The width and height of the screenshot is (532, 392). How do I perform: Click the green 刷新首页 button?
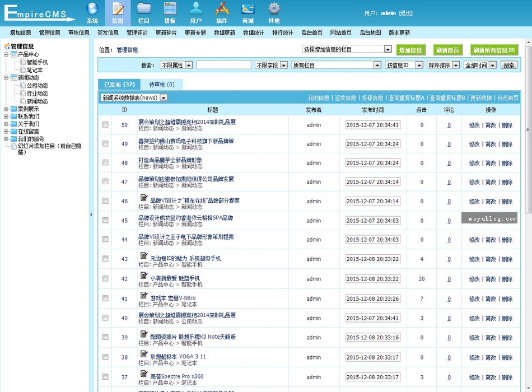(x=448, y=50)
